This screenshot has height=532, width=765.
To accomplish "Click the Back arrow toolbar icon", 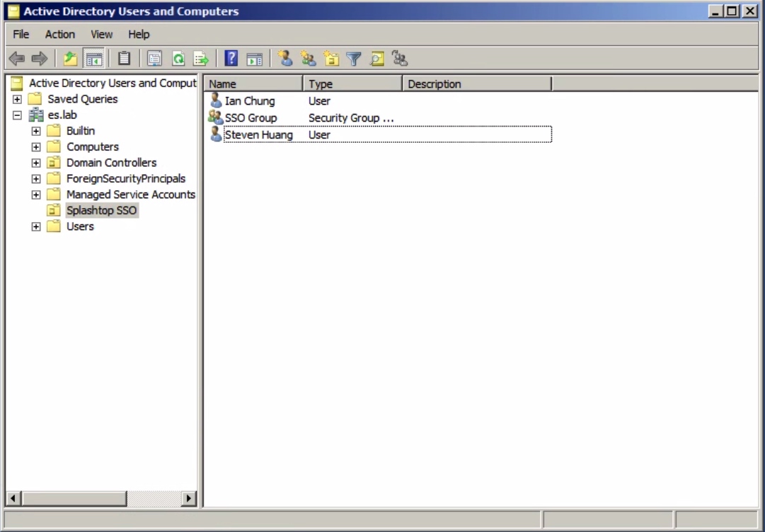I will [17, 59].
